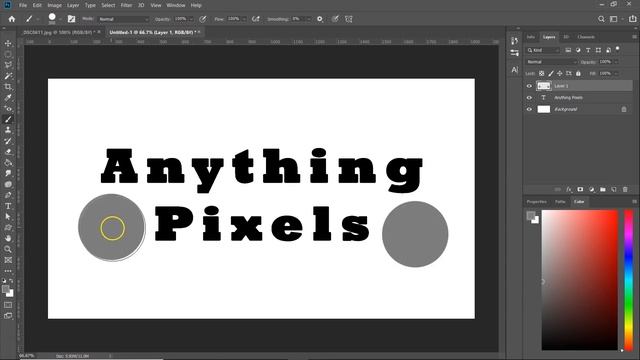Select the Anything Pixels text layer
This screenshot has width=640, height=360.
579,98
